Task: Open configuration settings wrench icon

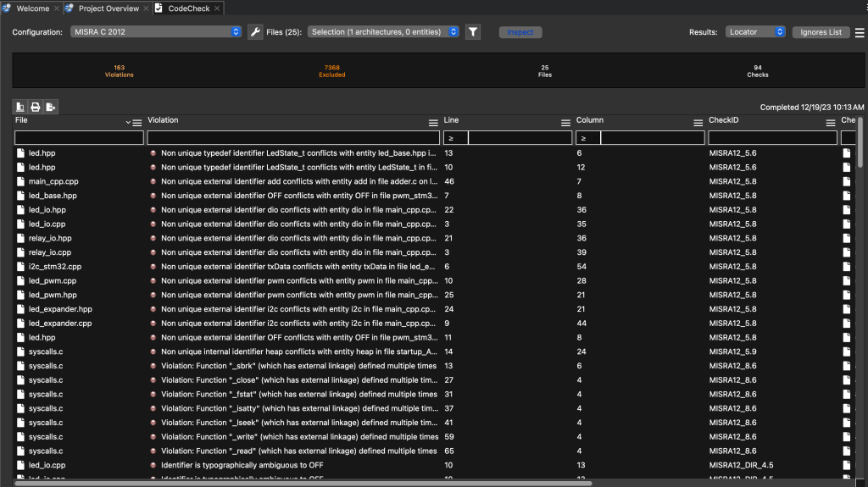Action: 255,32
